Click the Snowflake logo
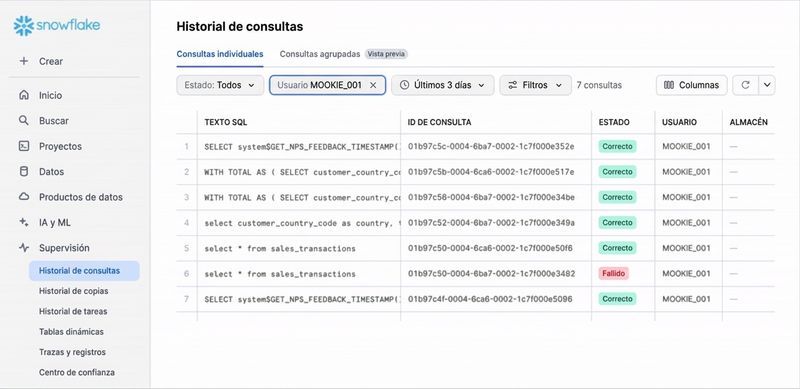 tap(57, 26)
